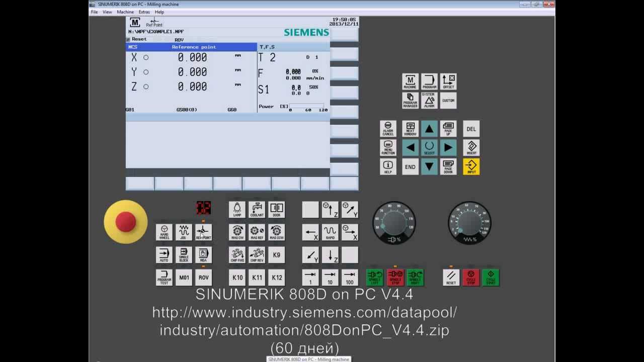The height and width of the screenshot is (362, 644).
Task: Jog the X axis left
Action: [x=310, y=232]
